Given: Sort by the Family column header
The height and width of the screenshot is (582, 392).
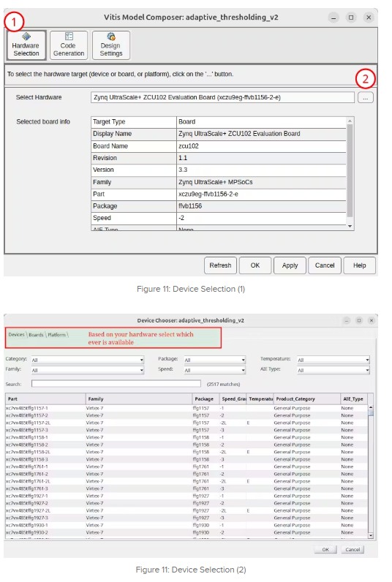Looking at the screenshot, I should (139, 399).
